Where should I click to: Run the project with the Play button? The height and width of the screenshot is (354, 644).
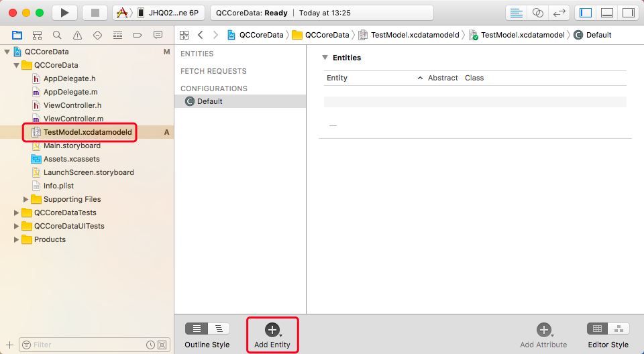[x=64, y=13]
